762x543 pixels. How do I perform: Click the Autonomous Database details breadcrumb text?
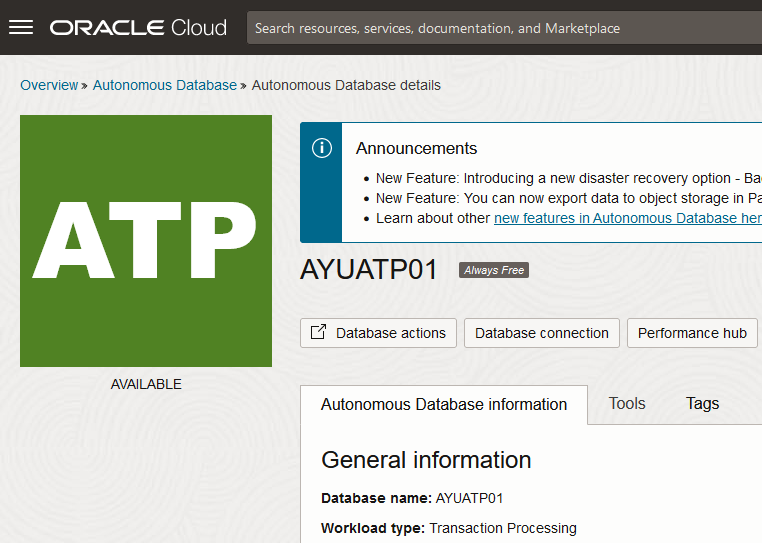pyautogui.click(x=346, y=85)
